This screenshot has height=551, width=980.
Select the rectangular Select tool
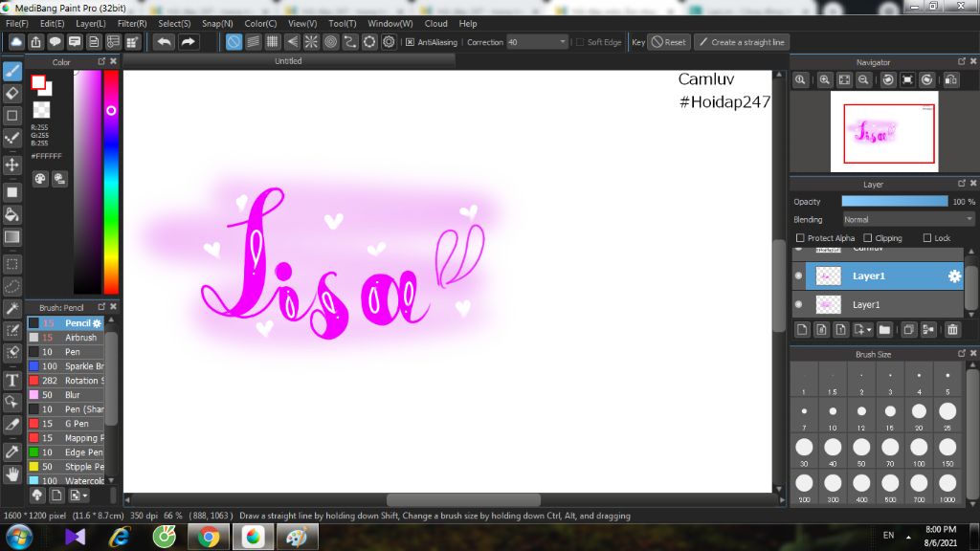11,264
